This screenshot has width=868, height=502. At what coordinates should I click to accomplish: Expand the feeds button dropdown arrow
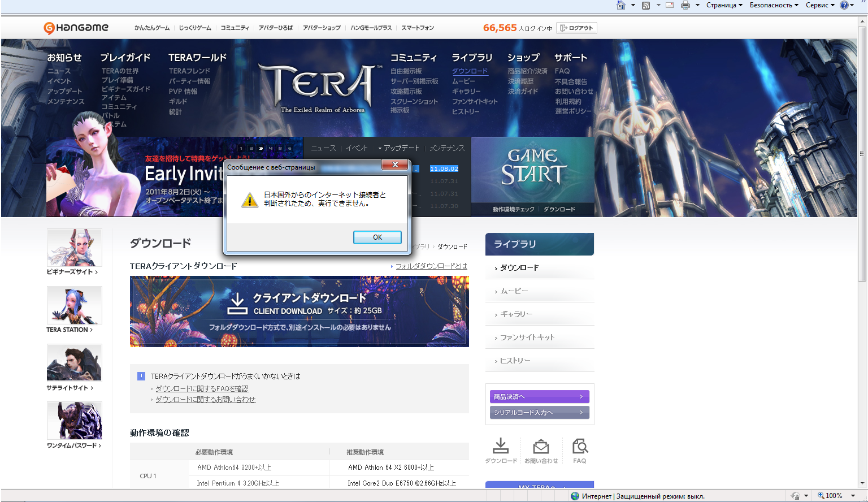click(658, 5)
